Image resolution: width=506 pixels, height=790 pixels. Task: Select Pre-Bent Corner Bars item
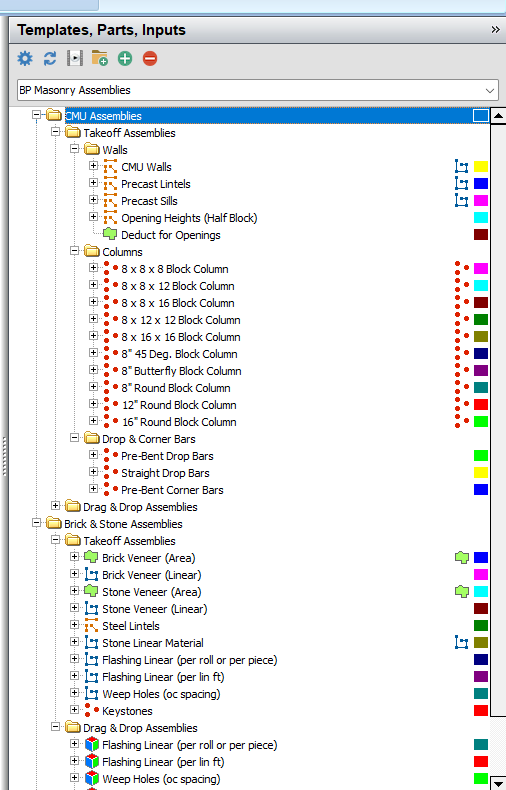tap(172, 490)
